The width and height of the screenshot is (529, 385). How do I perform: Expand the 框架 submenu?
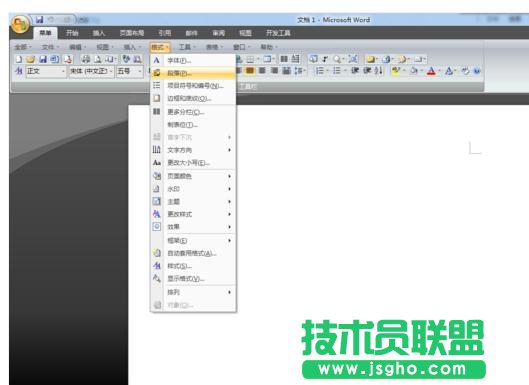193,240
